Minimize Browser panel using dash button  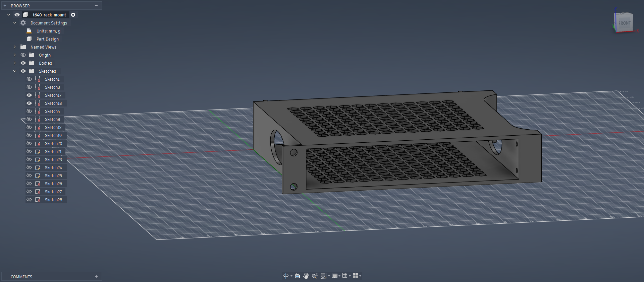(96, 6)
